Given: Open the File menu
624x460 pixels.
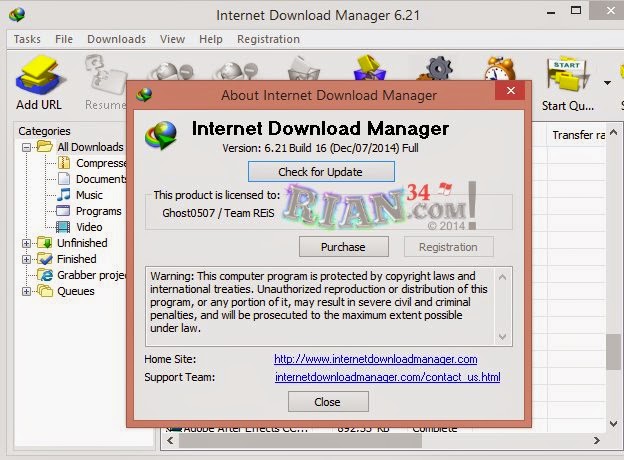Looking at the screenshot, I should pyautogui.click(x=64, y=39).
